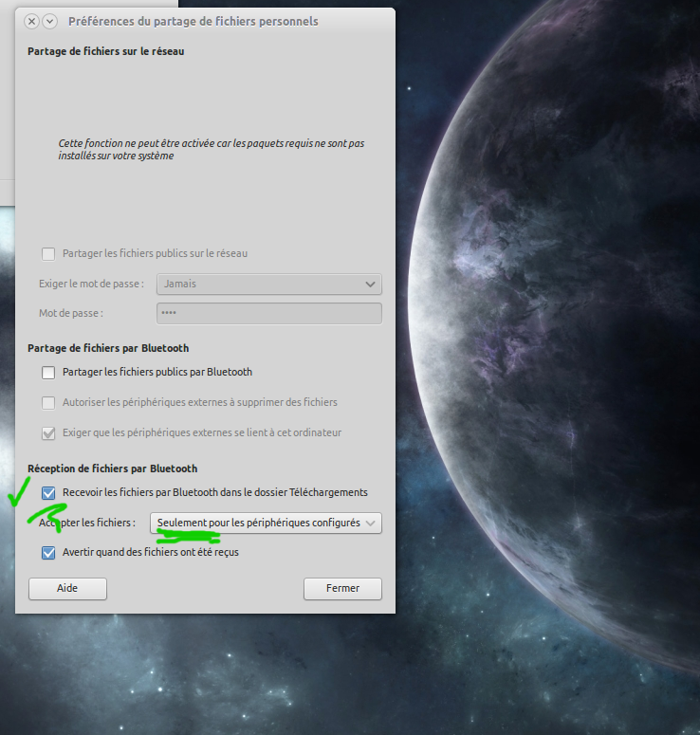Disable 'Avertir quand des fichiers ont été reçus'
Viewport: 700px width, 735px height.
pyautogui.click(x=48, y=553)
